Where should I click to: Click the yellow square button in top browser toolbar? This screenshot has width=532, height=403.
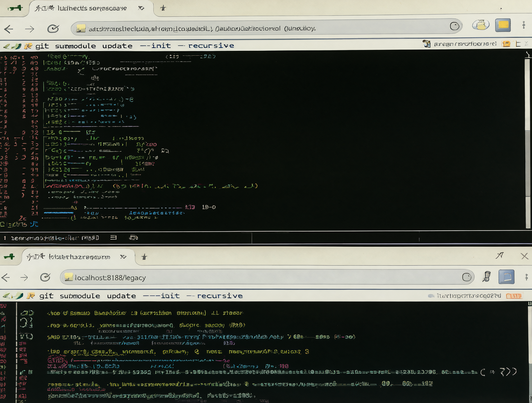(x=503, y=25)
